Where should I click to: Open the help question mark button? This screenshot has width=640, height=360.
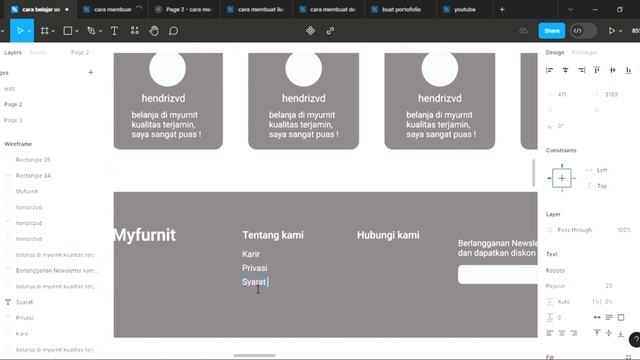[x=635, y=340]
